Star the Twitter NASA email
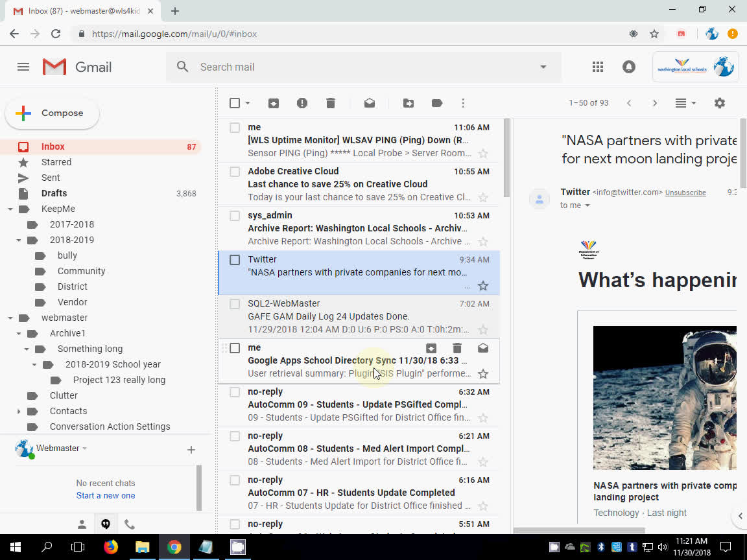Viewport: 747px width, 560px height. (483, 285)
